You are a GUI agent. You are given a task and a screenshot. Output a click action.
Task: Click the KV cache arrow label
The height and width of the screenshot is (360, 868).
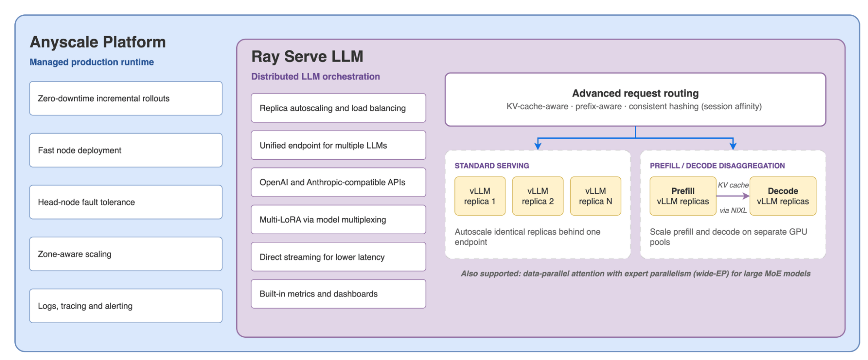coord(733,185)
